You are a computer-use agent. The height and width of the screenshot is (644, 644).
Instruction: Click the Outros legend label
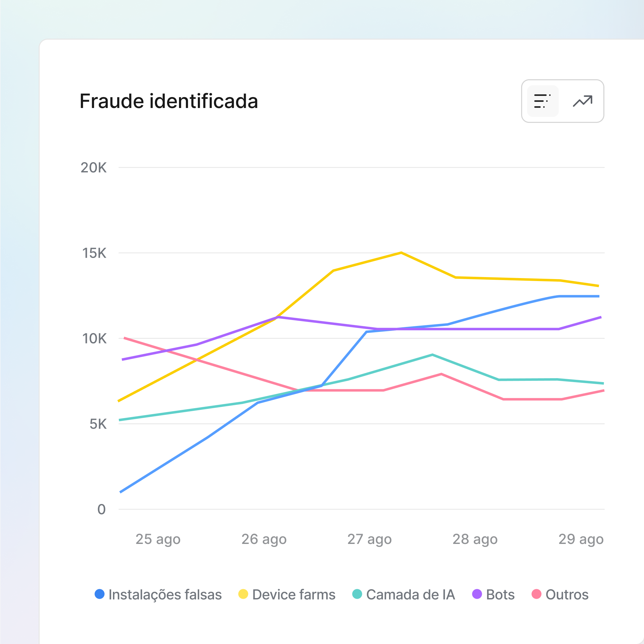point(567,594)
